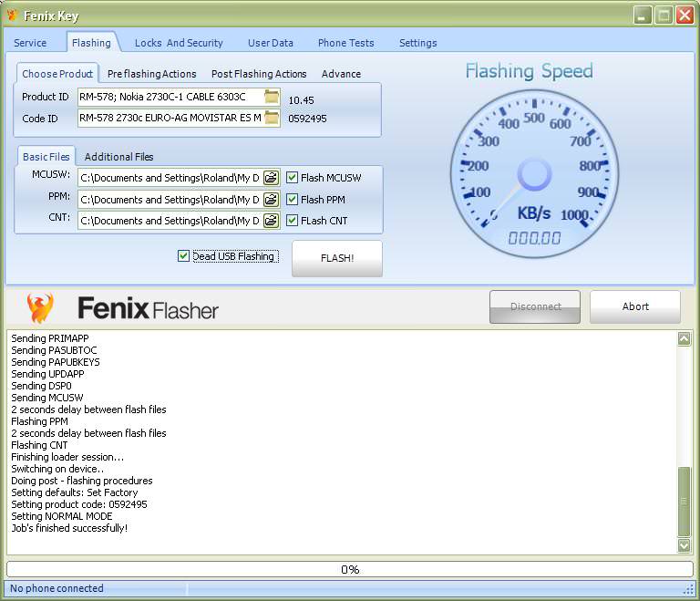Switch to User Data tab
The height and width of the screenshot is (601, 700).
point(271,43)
